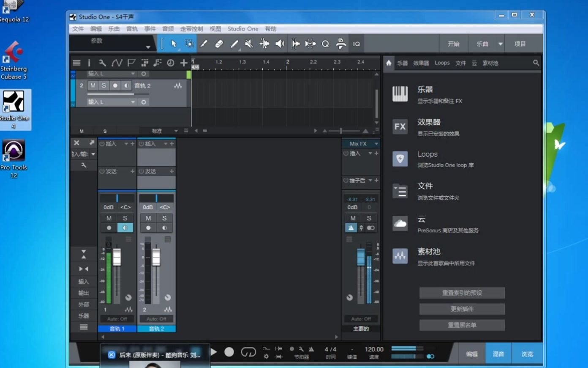
Task: Select the Listen (speaker) tool
Action: (280, 44)
